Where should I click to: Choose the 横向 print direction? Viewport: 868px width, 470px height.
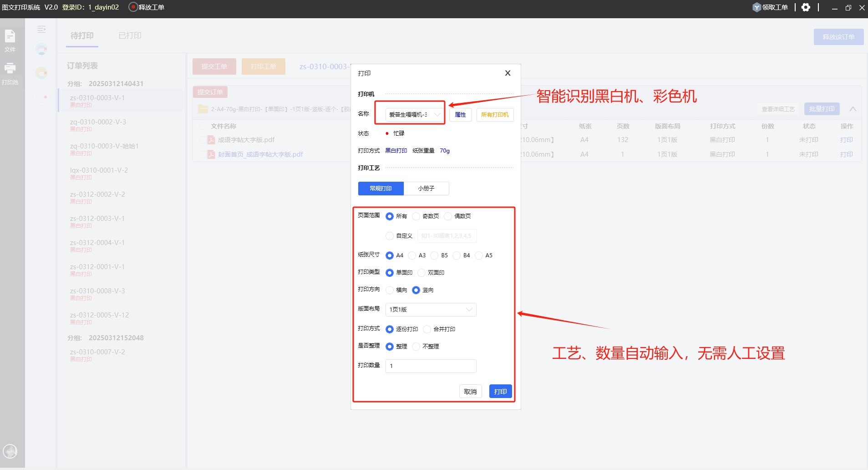(x=390, y=290)
